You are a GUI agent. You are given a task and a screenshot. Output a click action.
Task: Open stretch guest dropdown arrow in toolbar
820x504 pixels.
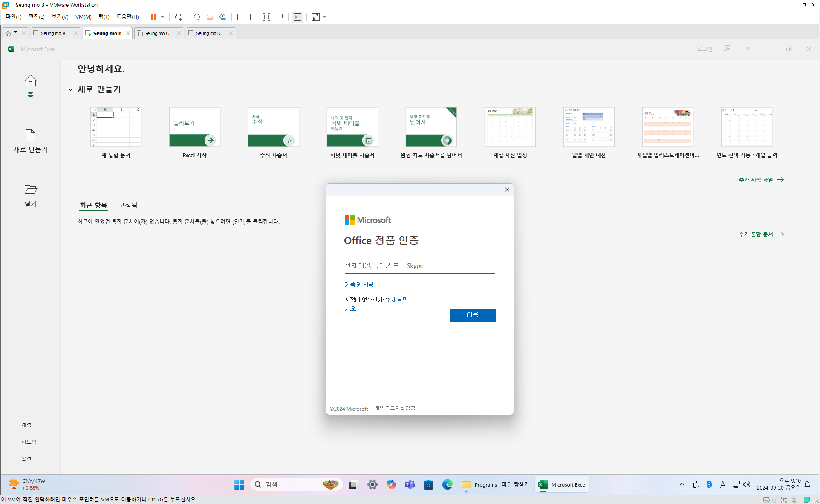(325, 17)
